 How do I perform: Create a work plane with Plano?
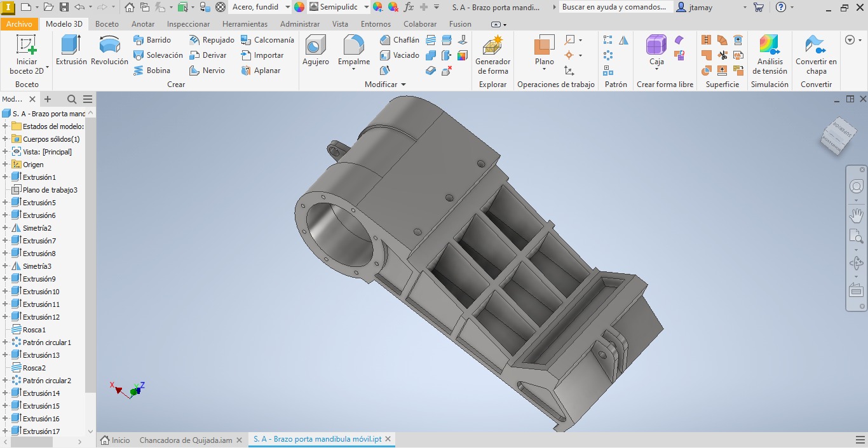[545, 52]
